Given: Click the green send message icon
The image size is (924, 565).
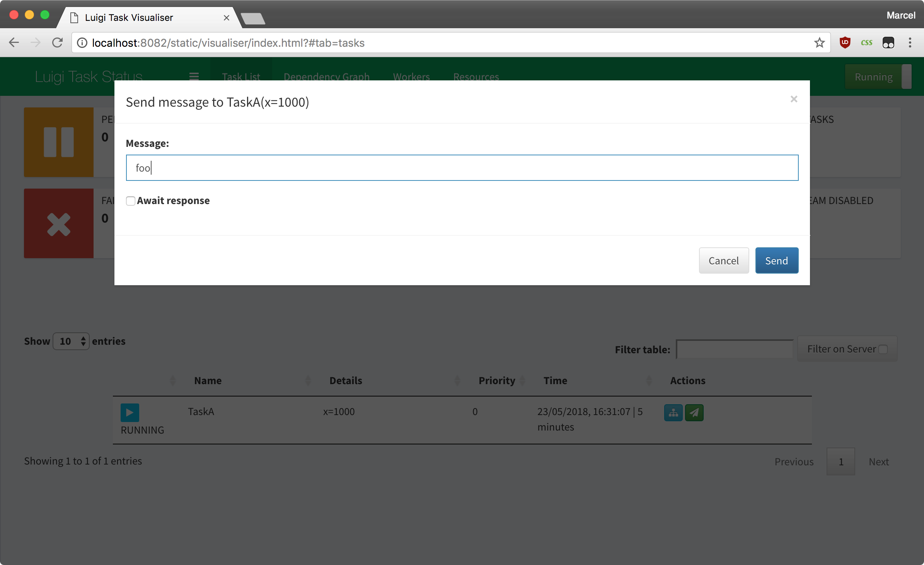Looking at the screenshot, I should 694,413.
